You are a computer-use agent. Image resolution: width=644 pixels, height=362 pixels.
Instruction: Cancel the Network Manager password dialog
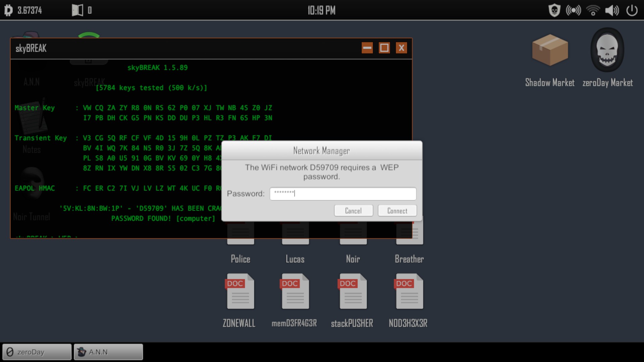pos(353,211)
